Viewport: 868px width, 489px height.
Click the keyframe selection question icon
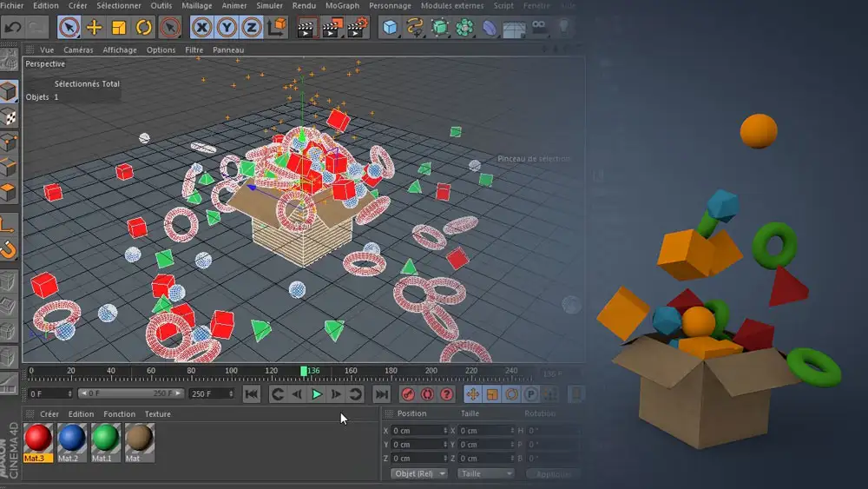447,394
